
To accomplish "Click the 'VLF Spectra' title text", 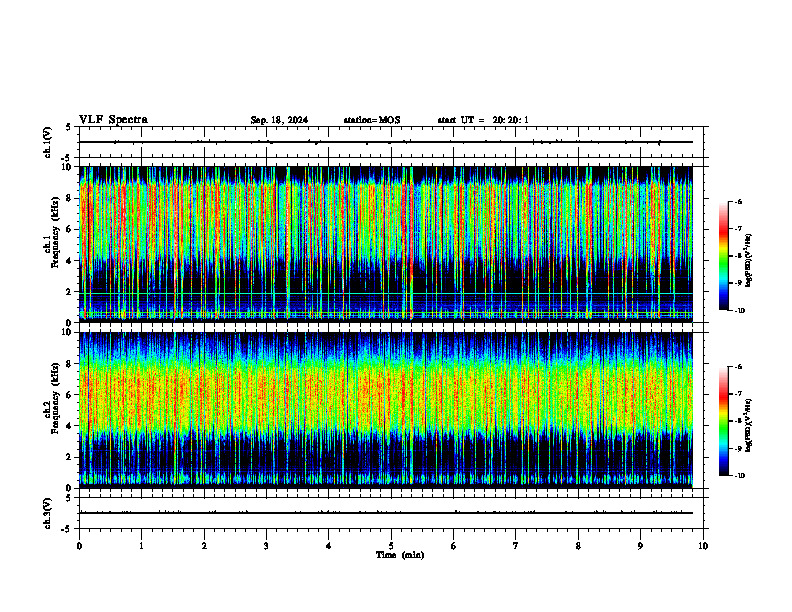I will tap(113, 120).
